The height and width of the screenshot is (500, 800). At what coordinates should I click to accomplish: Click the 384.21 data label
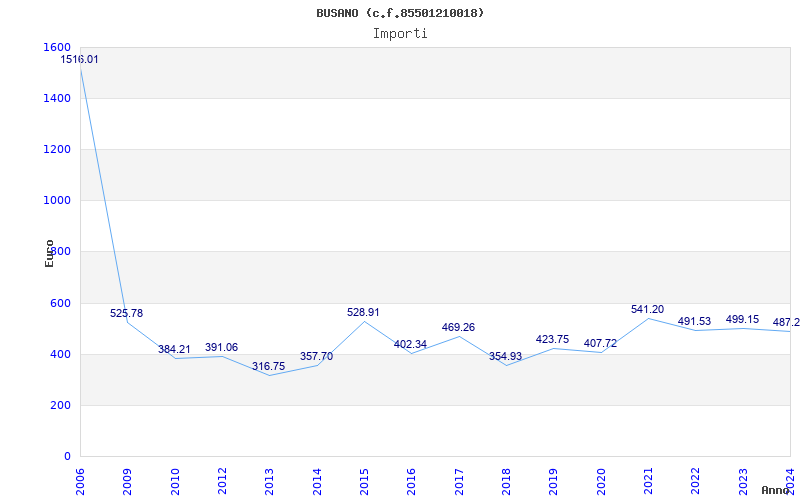[174, 349]
